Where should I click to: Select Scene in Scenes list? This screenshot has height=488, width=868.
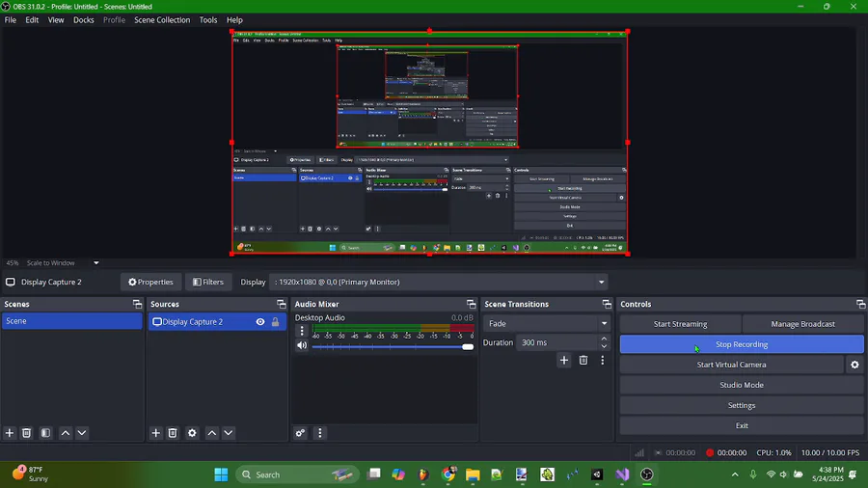(x=72, y=321)
